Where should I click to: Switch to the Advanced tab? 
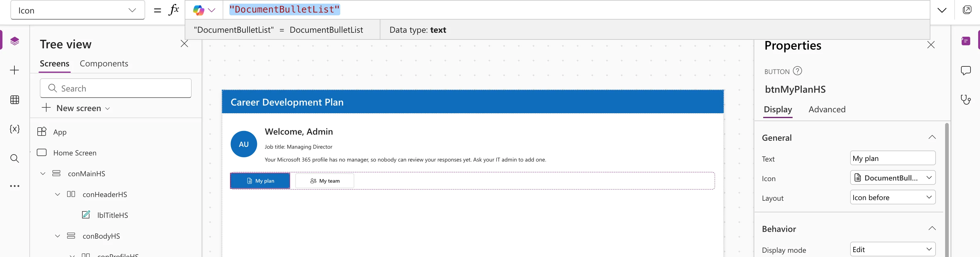tap(827, 110)
